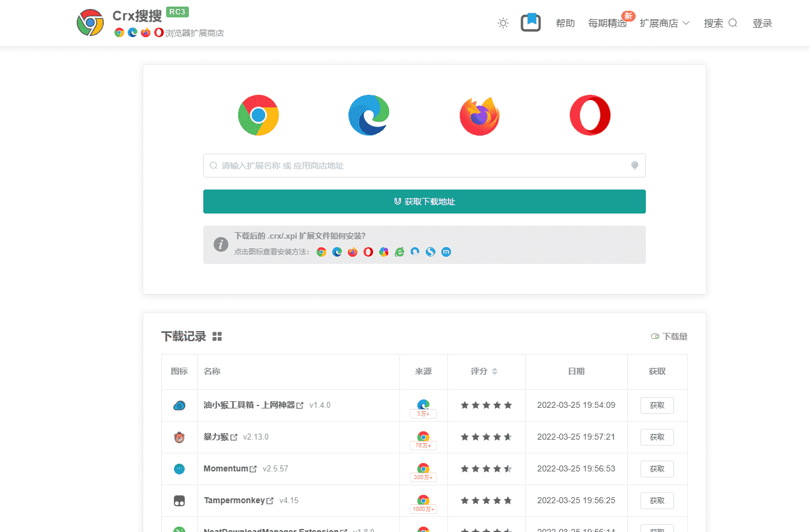Image resolution: width=809 pixels, height=532 pixels.
Task: Click the star rating in 暴力猴 row
Action: (486, 437)
